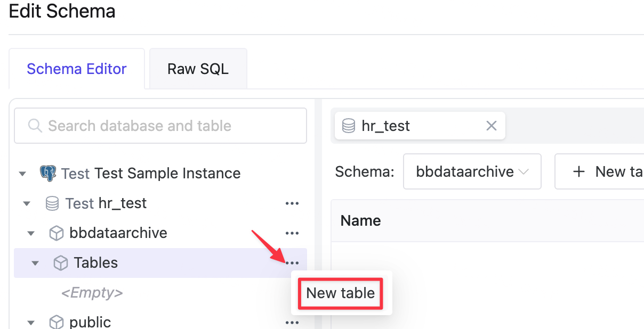Open the Schema bbdataarchive dropdown
Viewport: 644px width, 329px height.
(472, 171)
